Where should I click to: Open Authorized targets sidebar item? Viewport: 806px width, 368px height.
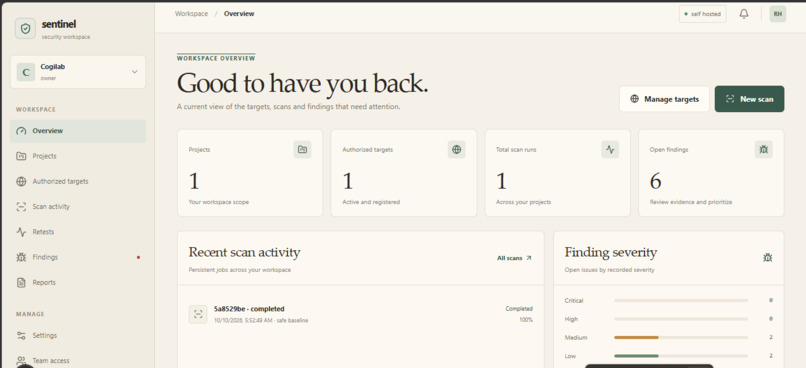78,181
